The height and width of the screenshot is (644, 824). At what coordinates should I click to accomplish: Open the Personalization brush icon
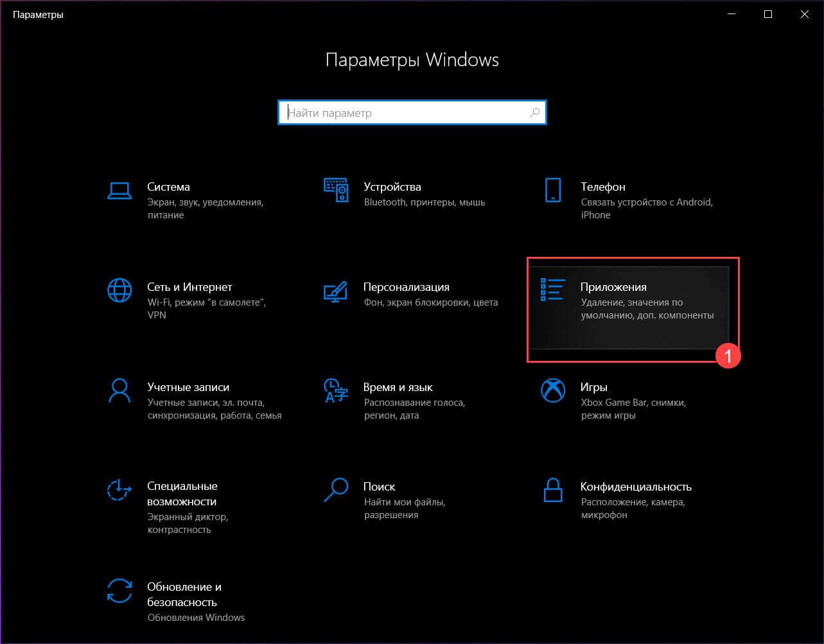[336, 290]
